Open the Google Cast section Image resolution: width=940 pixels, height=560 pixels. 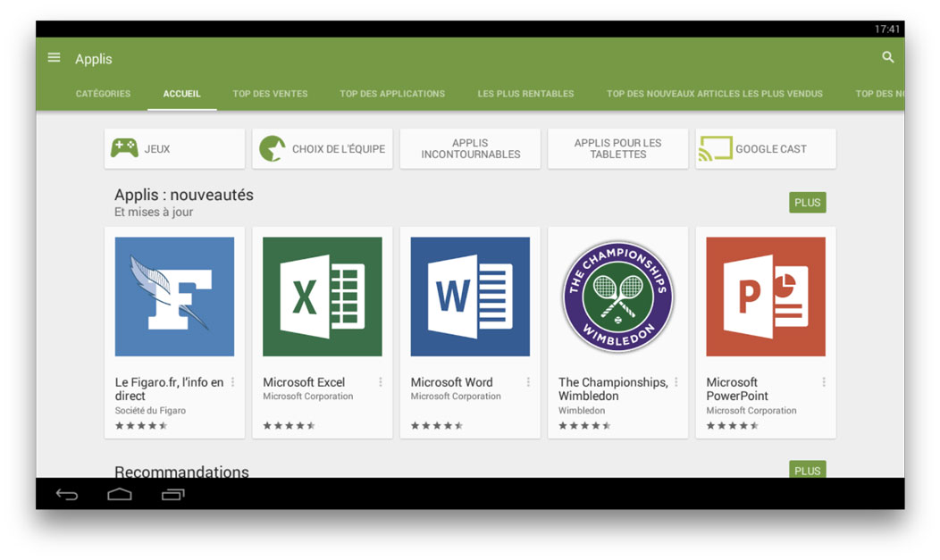click(766, 148)
